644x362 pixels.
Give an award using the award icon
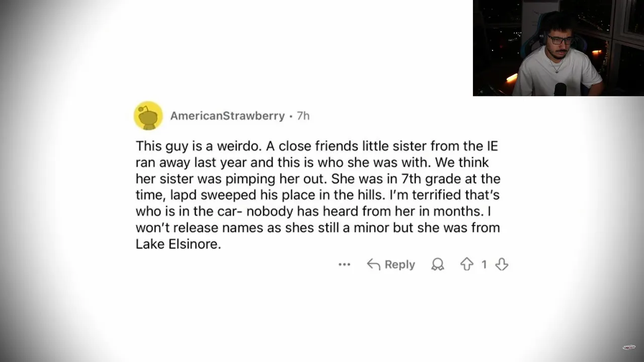coord(438,264)
